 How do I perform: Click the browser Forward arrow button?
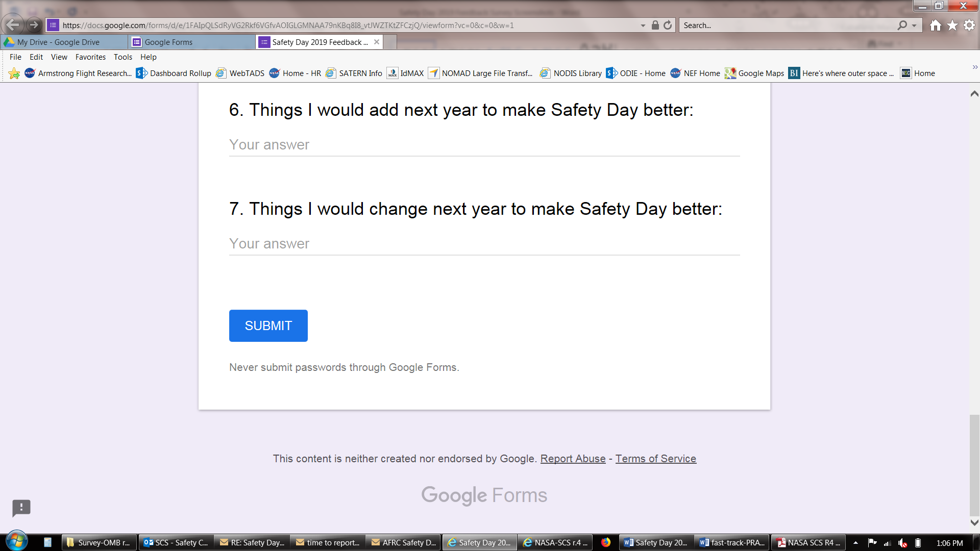click(x=34, y=24)
